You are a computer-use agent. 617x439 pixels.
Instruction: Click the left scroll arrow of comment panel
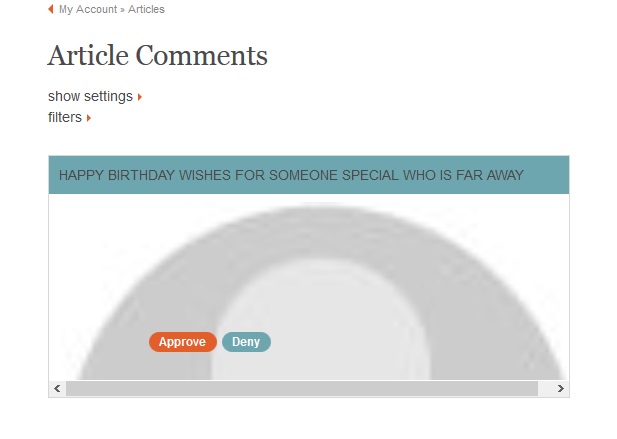[57, 389]
